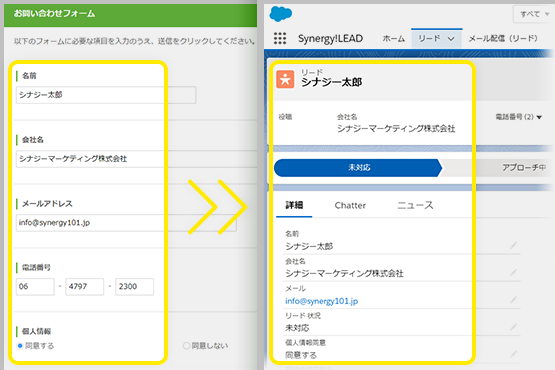Switch to the Chatter tab
The height and width of the screenshot is (370, 555).
click(350, 205)
